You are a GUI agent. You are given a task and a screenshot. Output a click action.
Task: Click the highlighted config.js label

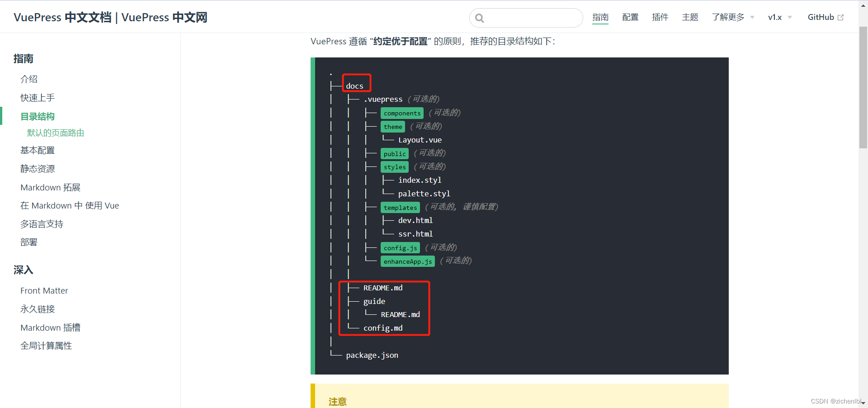click(401, 248)
